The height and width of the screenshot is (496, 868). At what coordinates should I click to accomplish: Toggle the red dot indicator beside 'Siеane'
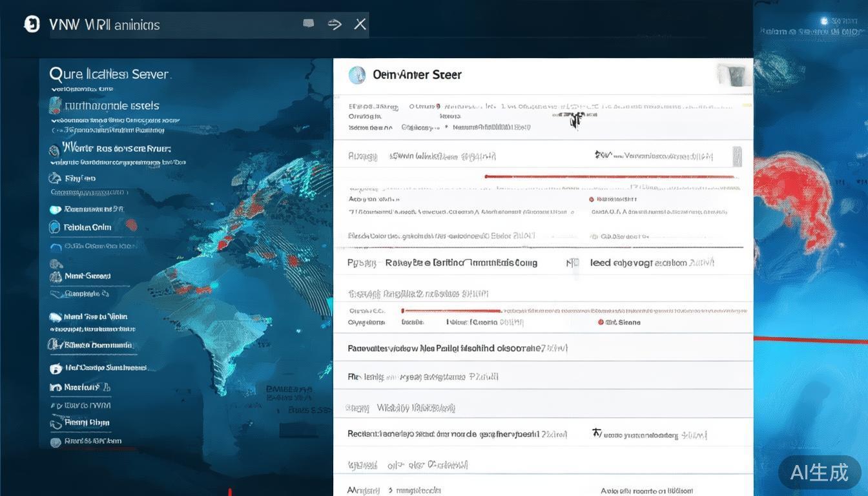click(601, 322)
